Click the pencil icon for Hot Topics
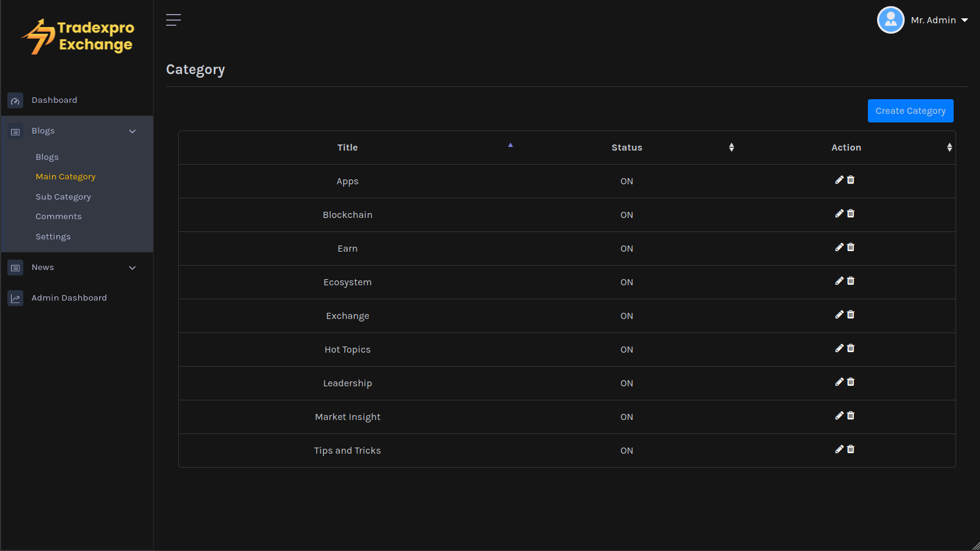The width and height of the screenshot is (980, 551). 839,348
